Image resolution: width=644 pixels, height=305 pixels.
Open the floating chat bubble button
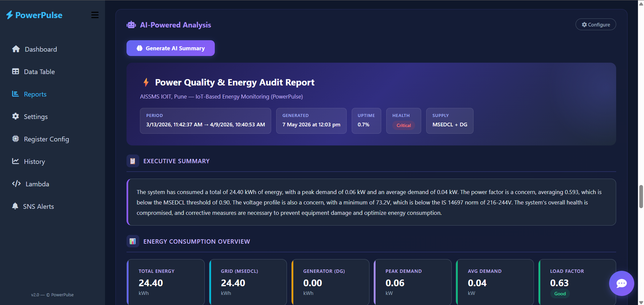[x=622, y=284]
